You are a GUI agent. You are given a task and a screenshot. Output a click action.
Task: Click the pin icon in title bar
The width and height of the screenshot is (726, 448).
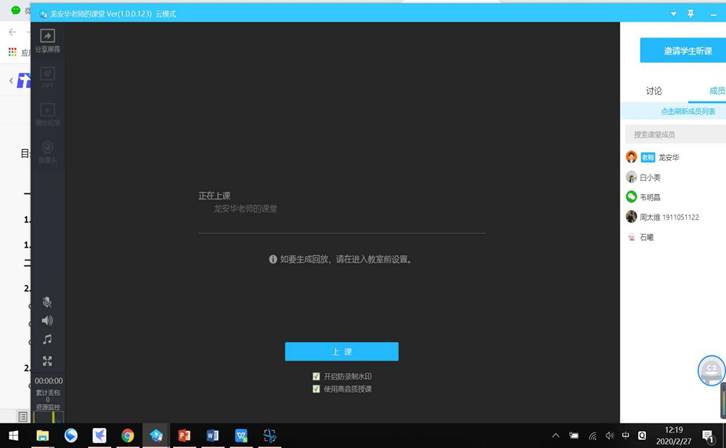pyautogui.click(x=690, y=14)
